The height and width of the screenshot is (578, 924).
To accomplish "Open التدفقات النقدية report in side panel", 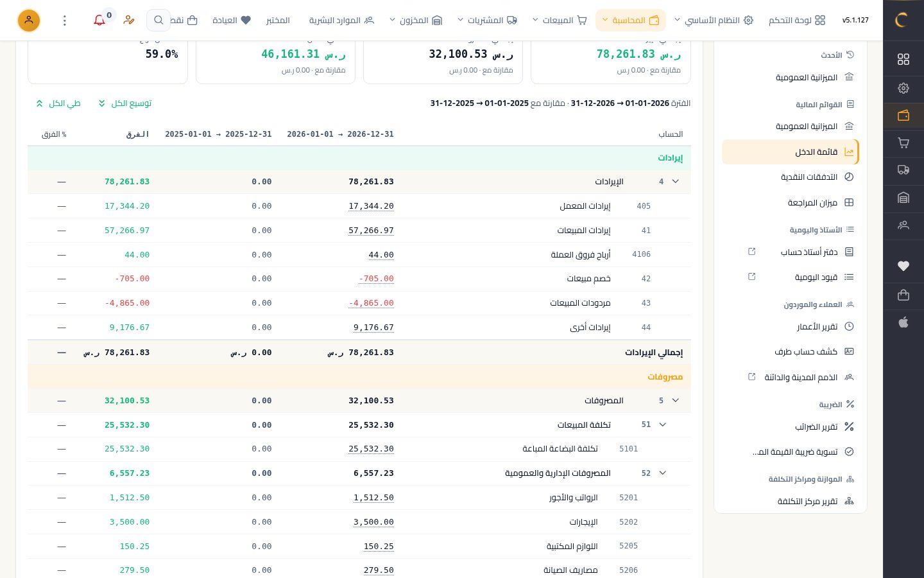I will 791,177.
